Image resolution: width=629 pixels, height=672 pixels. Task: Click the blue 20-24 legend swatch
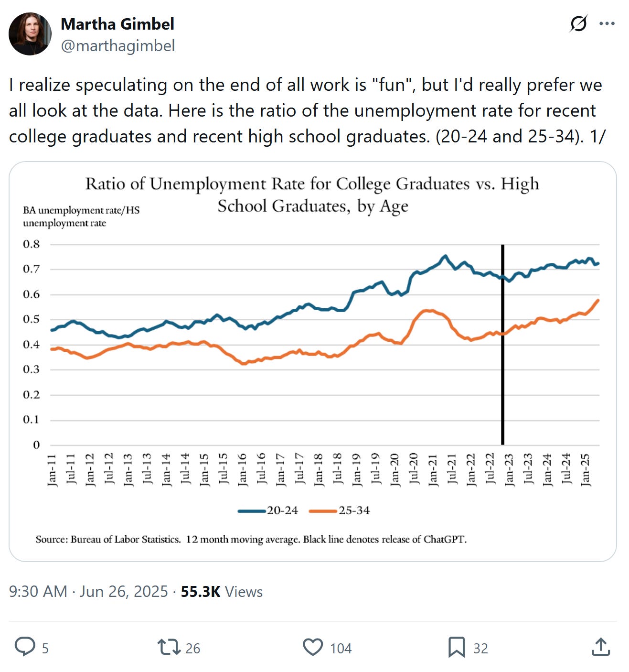(x=252, y=511)
